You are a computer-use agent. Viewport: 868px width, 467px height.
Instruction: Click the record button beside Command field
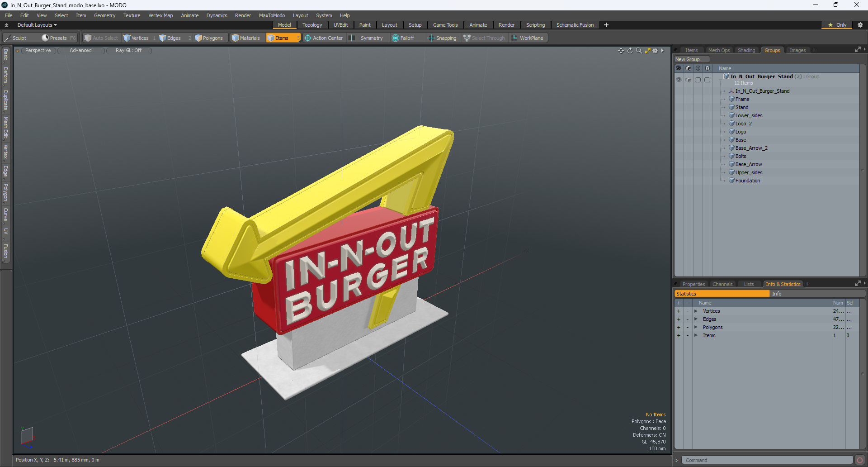pyautogui.click(x=860, y=460)
